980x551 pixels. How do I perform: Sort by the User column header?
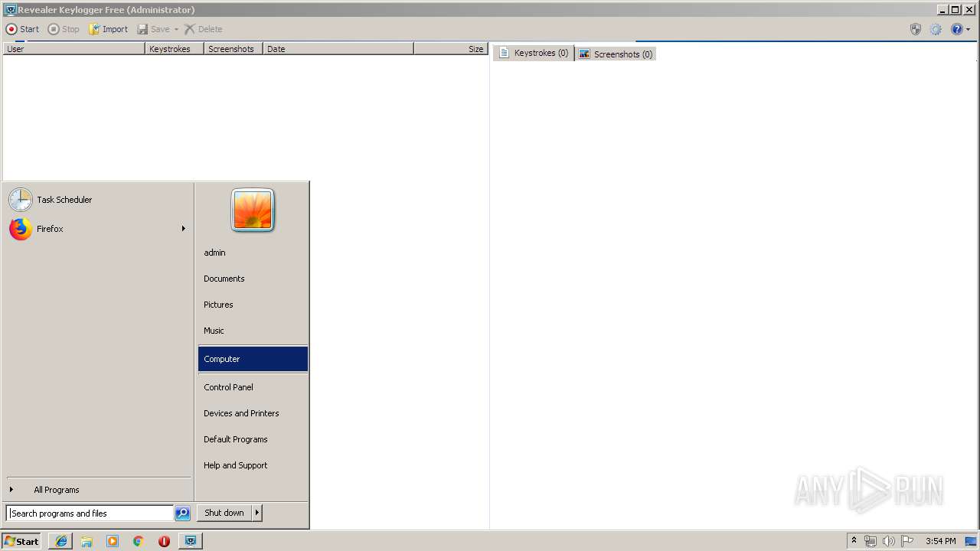pos(74,49)
